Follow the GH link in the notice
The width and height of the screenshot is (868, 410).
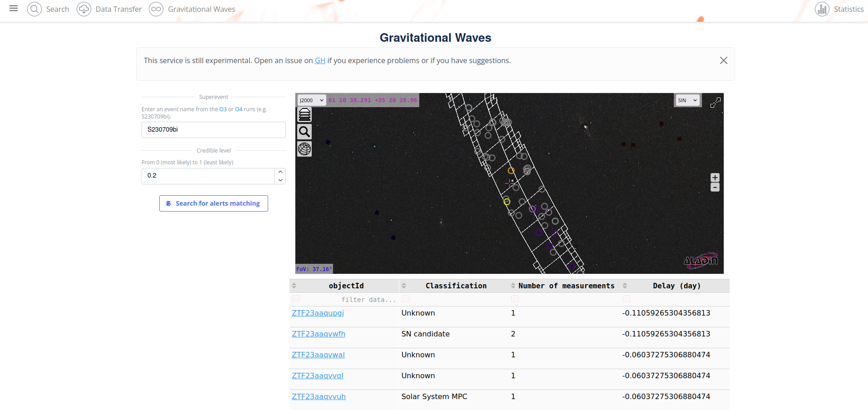point(320,60)
